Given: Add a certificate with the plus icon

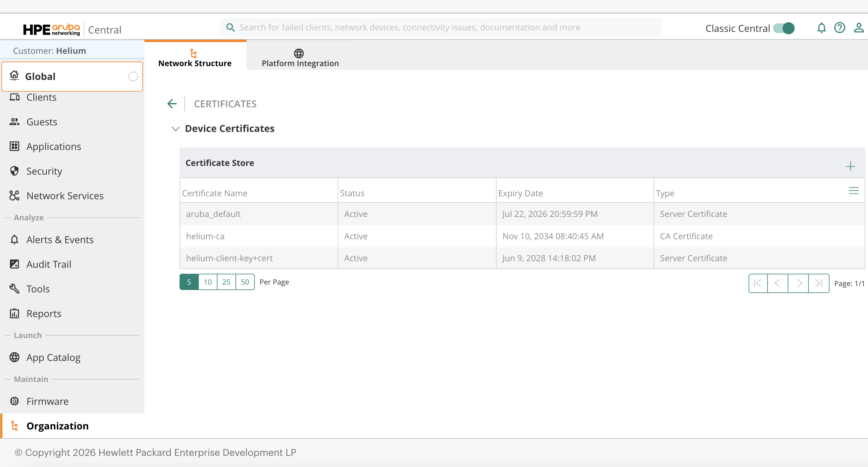Looking at the screenshot, I should 850,166.
